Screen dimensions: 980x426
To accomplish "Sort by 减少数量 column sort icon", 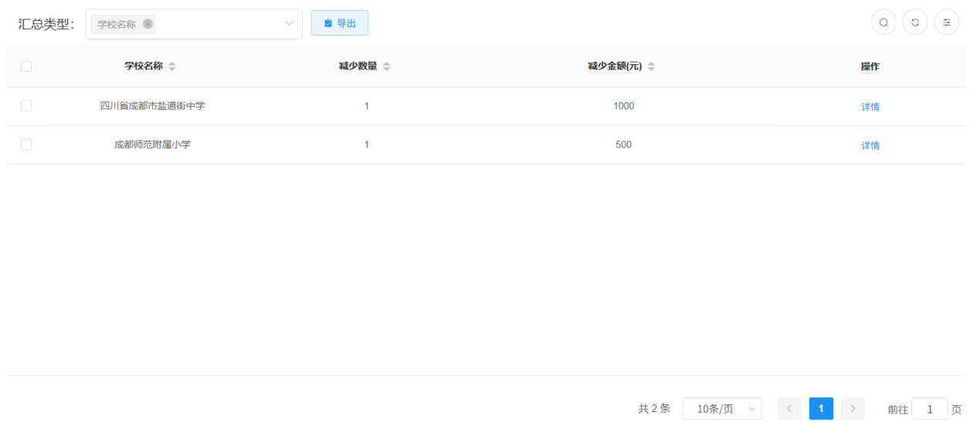I will pos(386,66).
